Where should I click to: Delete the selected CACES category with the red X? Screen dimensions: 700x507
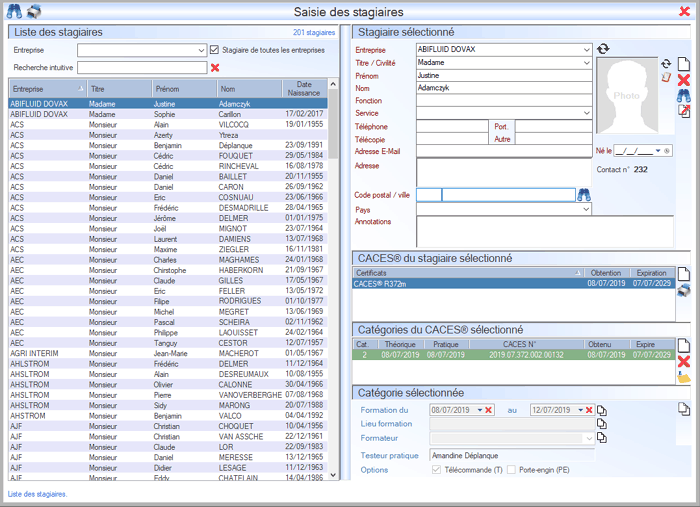point(684,362)
